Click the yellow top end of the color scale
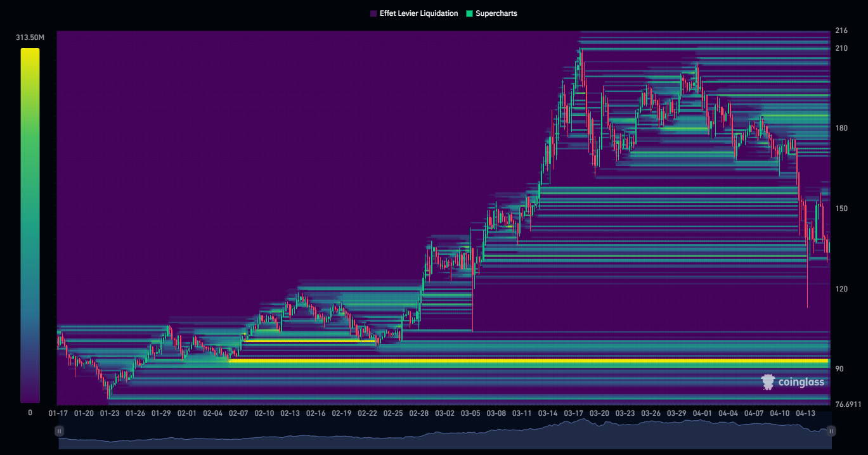The image size is (868, 455). point(30,54)
